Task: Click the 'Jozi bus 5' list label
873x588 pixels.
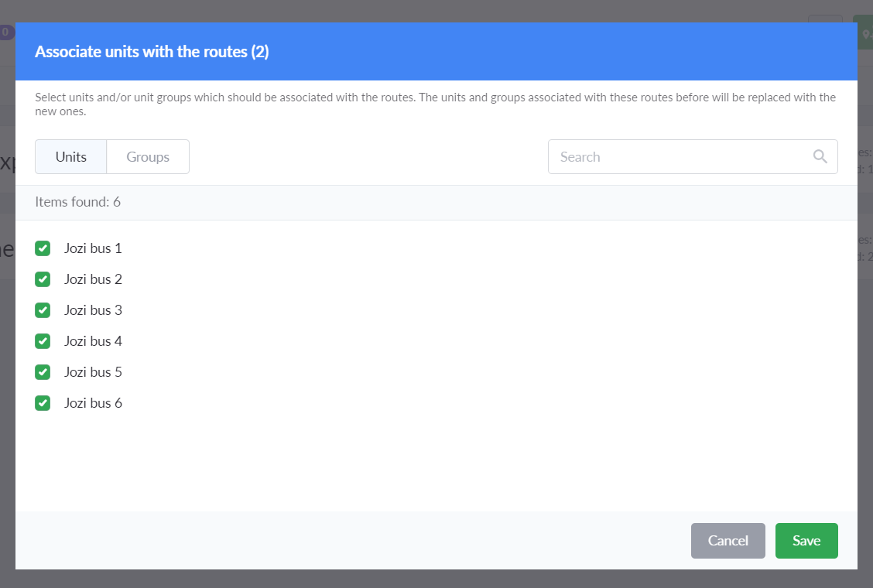Action: [x=93, y=372]
